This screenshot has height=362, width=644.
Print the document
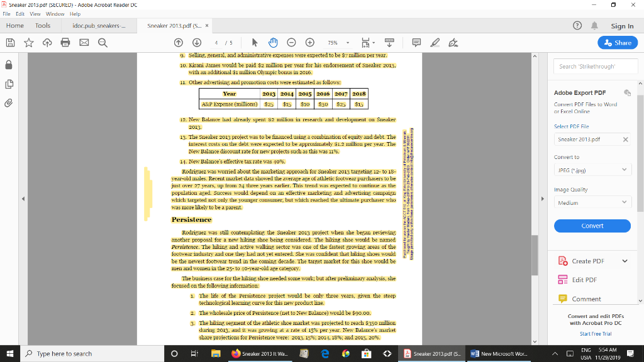point(65,42)
